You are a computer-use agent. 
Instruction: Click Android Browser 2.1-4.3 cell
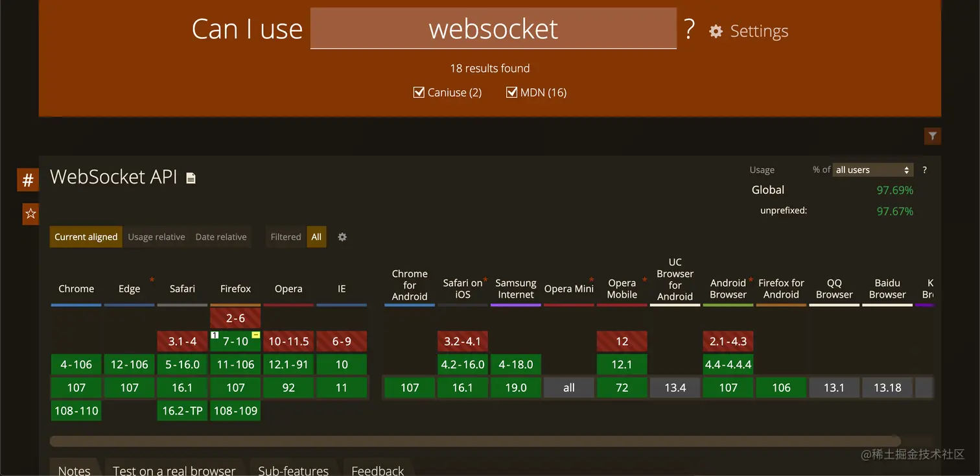pyautogui.click(x=728, y=341)
